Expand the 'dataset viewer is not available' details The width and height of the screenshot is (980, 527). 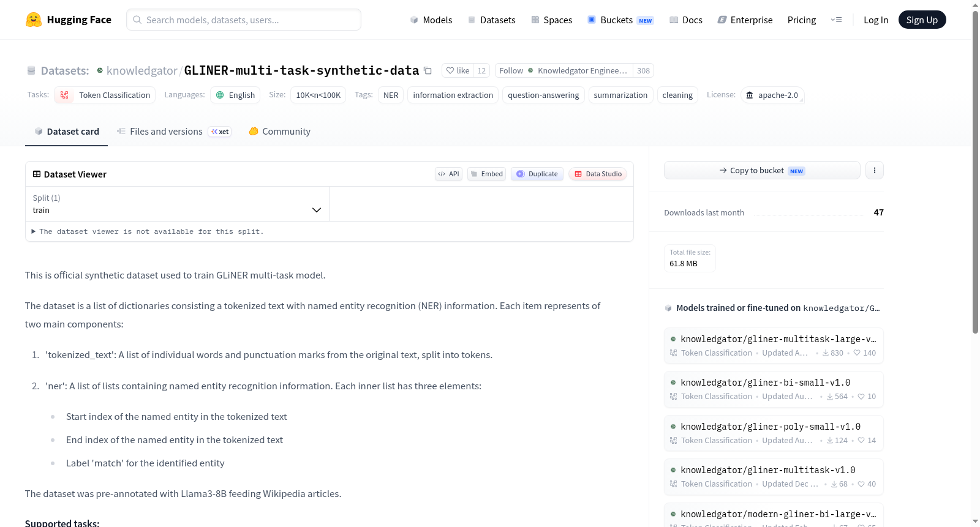[148, 231]
